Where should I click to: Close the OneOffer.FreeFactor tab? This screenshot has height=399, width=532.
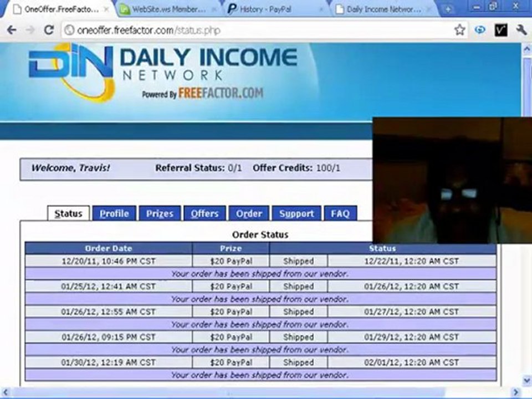click(x=106, y=9)
